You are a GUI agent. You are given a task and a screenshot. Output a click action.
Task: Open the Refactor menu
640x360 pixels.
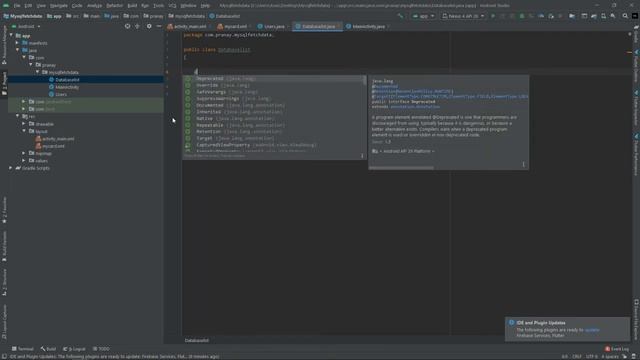click(114, 6)
